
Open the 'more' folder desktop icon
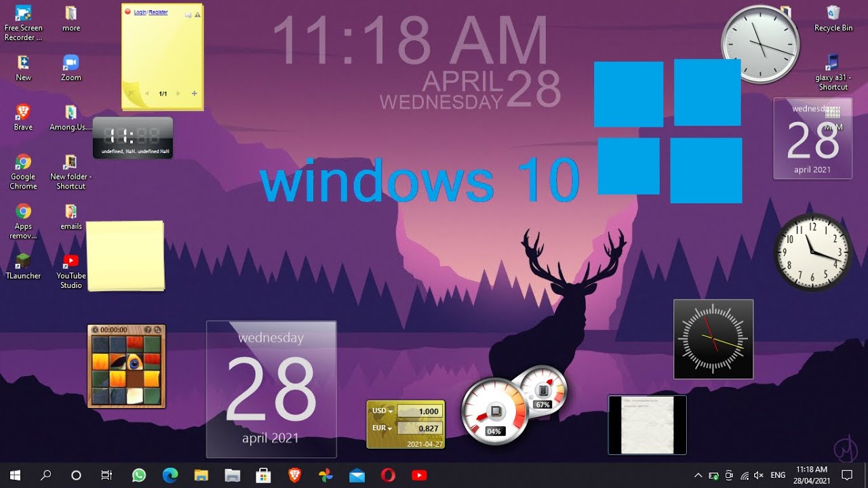tap(71, 18)
